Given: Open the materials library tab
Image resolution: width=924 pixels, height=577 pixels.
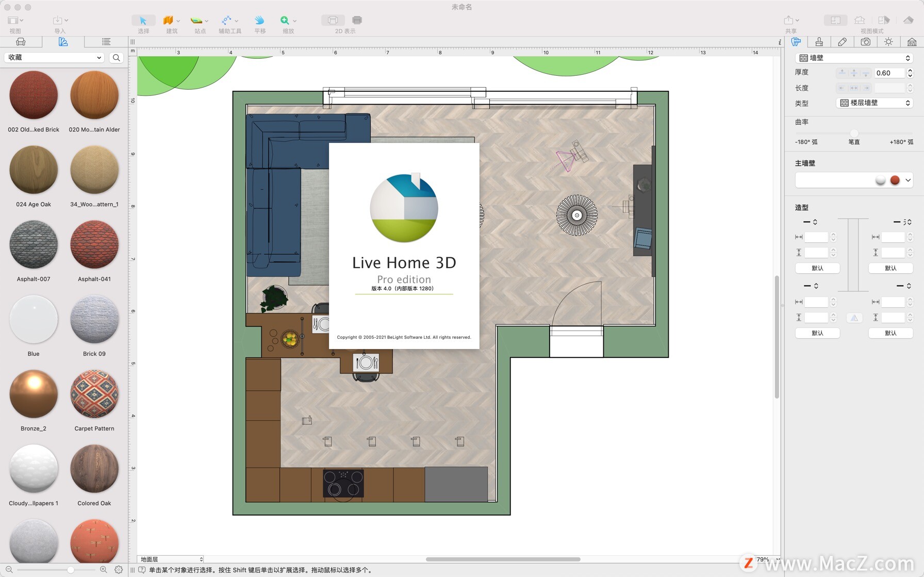Looking at the screenshot, I should tap(63, 42).
